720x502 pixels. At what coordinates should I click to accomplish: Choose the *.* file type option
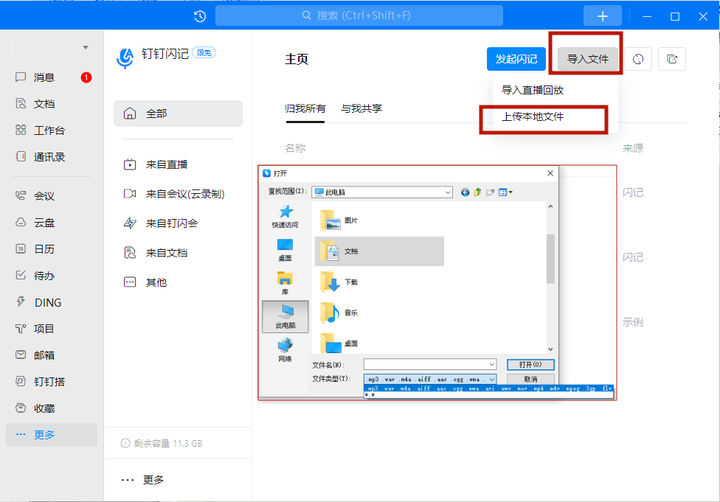pyautogui.click(x=489, y=395)
